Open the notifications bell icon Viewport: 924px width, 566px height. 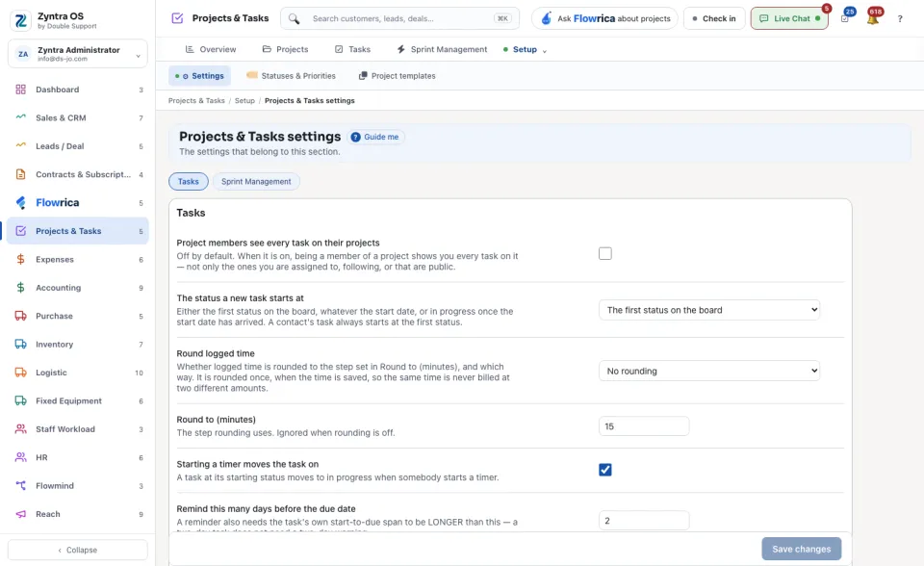tap(873, 19)
